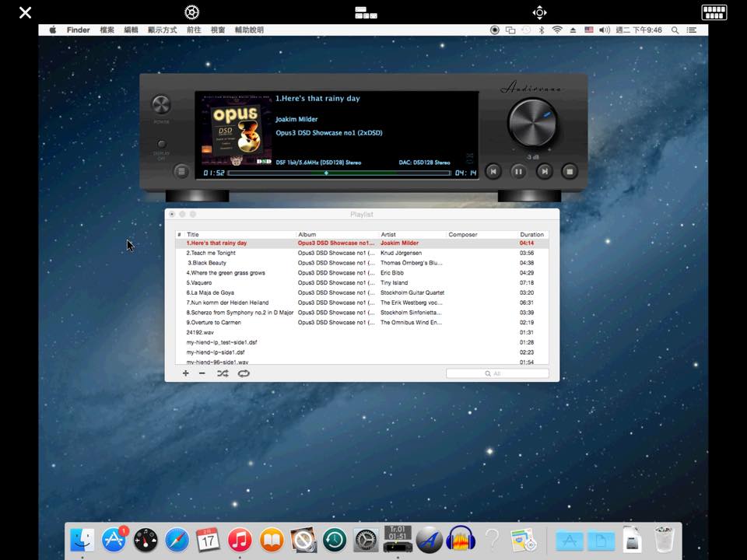Viewport: 747px width, 560px height.
Task: Skip to the next track in Audirvana
Action: 544,171
